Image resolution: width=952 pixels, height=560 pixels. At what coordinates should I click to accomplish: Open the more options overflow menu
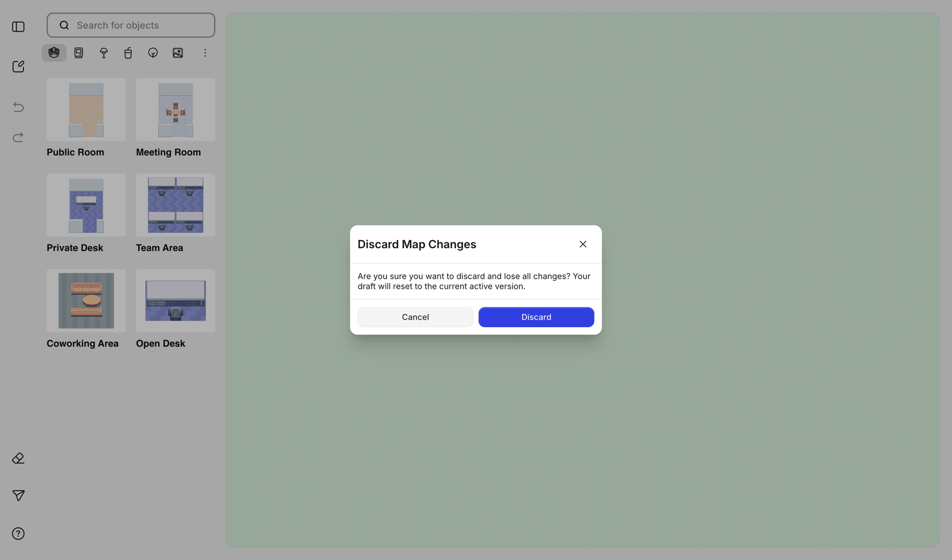click(205, 53)
